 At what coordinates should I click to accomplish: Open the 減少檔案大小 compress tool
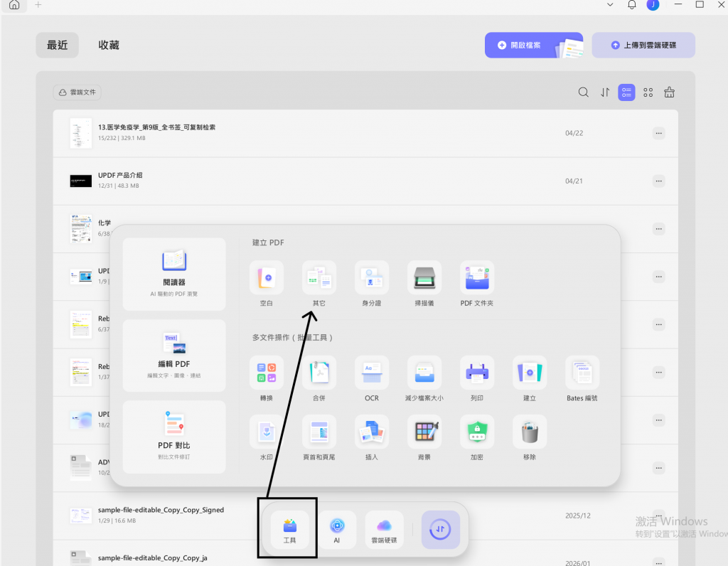coord(424,373)
